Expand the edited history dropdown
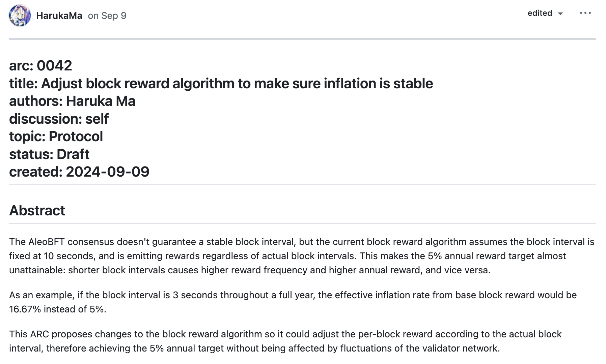Viewport: 606px width, 364px height. [x=545, y=13]
